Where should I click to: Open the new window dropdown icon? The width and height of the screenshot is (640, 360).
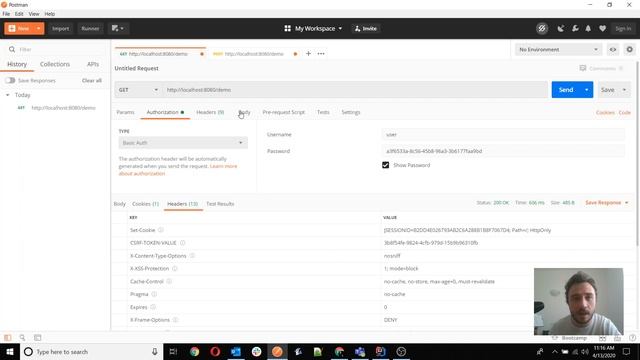(x=118, y=29)
